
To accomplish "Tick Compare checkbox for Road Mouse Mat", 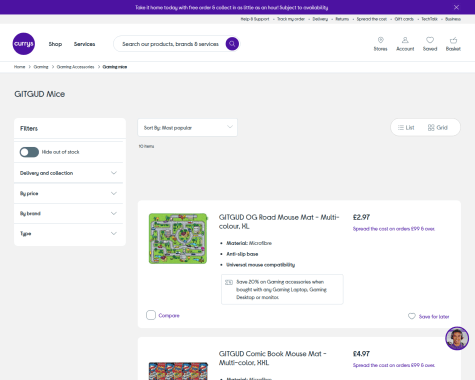I will (151, 315).
